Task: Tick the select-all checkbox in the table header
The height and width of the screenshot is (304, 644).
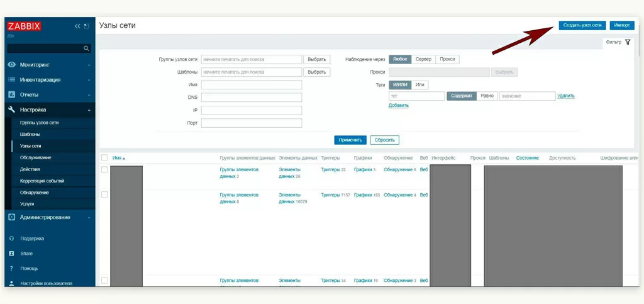Action: pyautogui.click(x=104, y=158)
